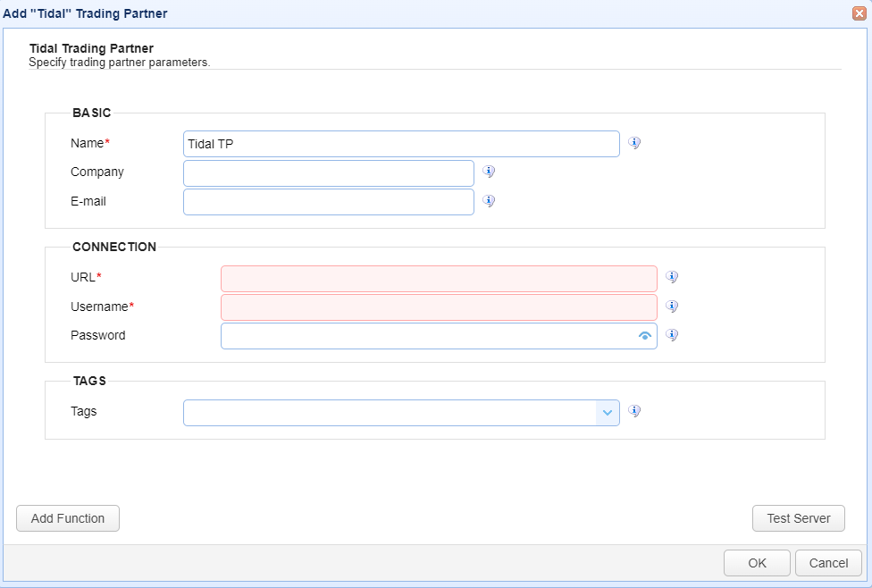Toggle password visibility eye icon
This screenshot has width=872, height=588.
point(644,336)
